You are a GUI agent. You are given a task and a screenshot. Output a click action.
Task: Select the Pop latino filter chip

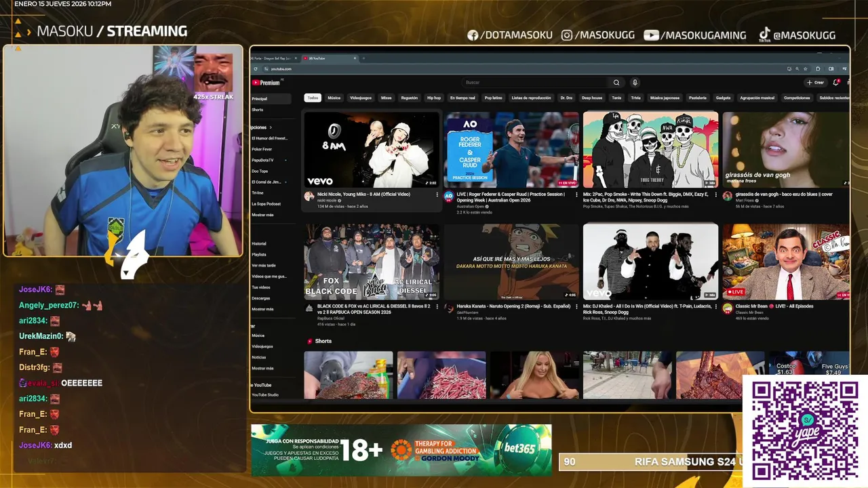pos(494,98)
